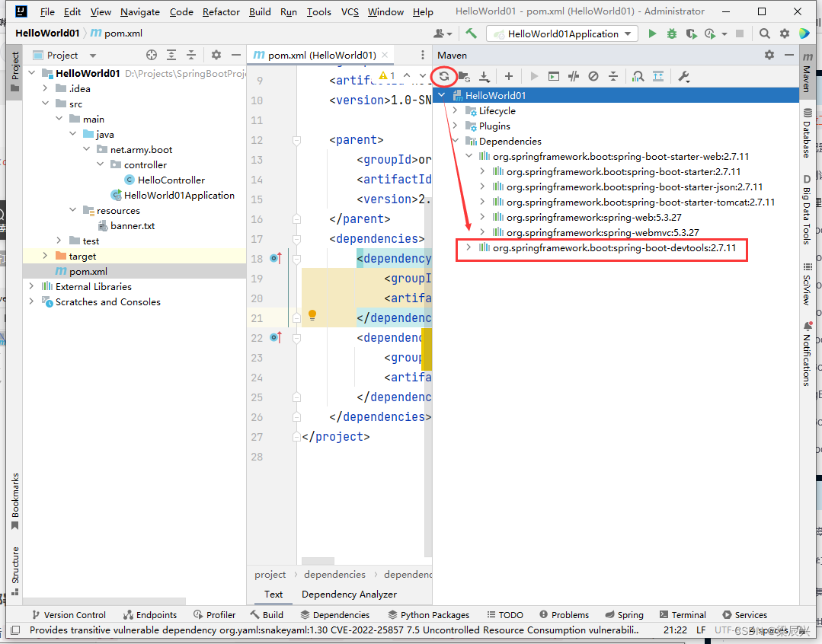
Task: Close the pom.xml editor tab
Action: (x=385, y=55)
